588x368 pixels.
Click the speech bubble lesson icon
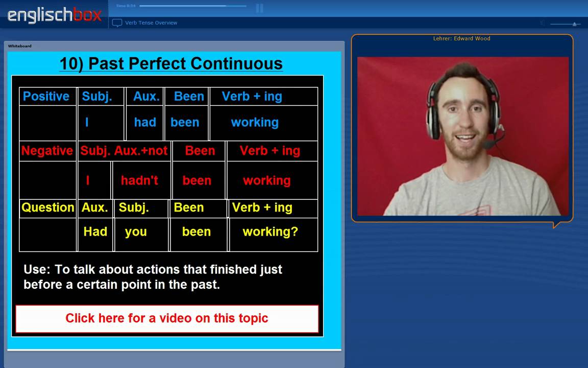pos(117,23)
